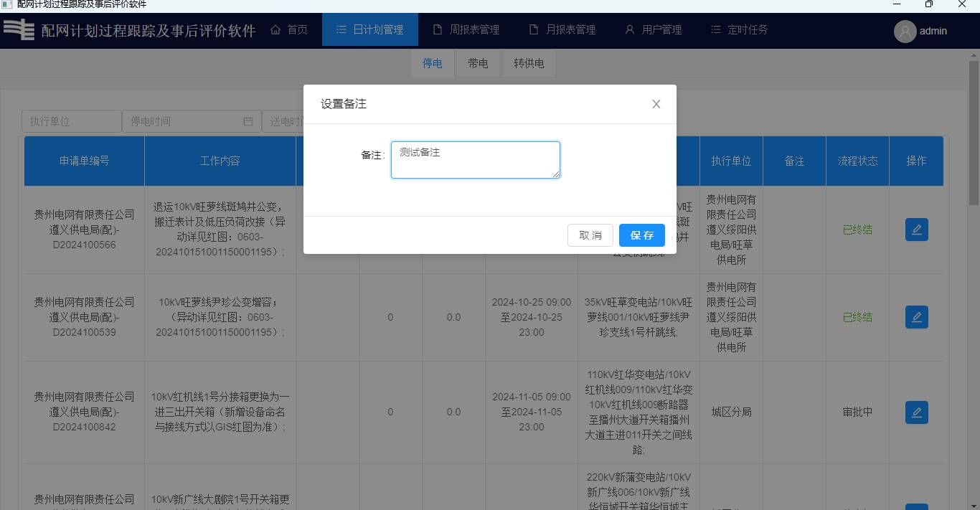Close the 设置备注 dialog with X
The width and height of the screenshot is (980, 510).
click(656, 104)
